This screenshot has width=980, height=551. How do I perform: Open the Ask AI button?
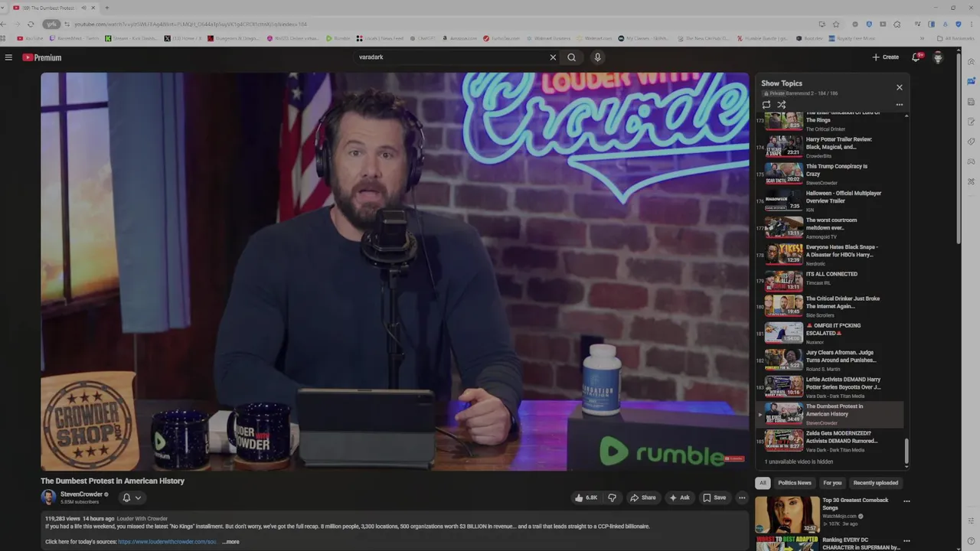pyautogui.click(x=679, y=497)
